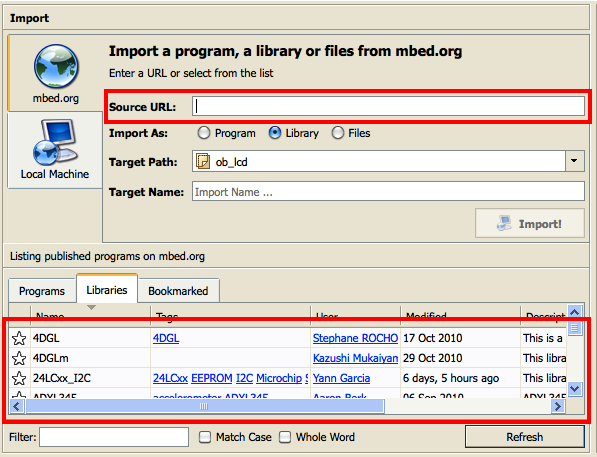This screenshot has width=597, height=457.
Task: Open the Bookmarked tab
Action: (x=178, y=291)
